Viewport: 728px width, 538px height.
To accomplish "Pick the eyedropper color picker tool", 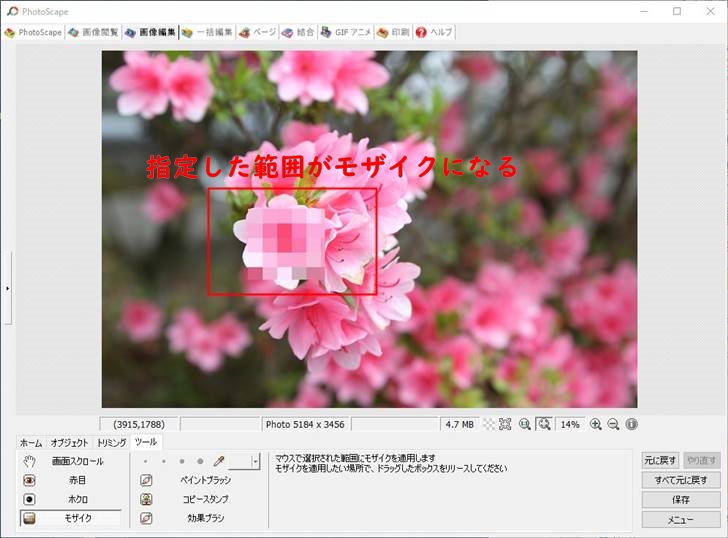I will (x=218, y=461).
